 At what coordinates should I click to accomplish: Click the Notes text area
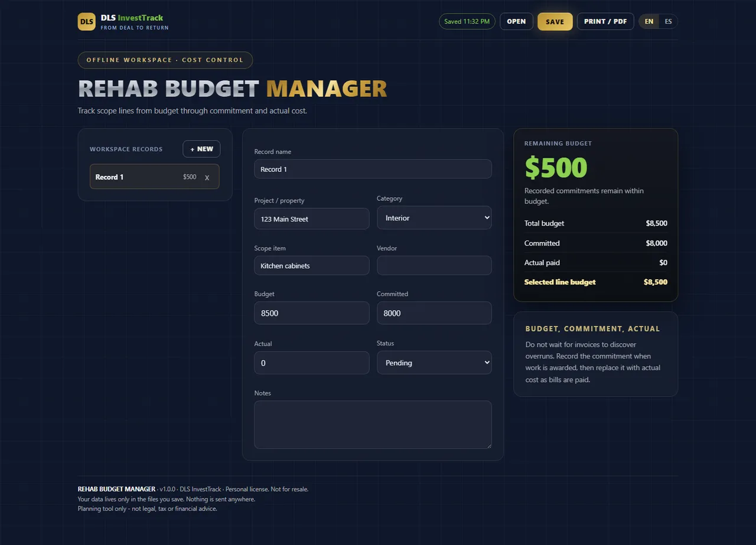click(373, 425)
